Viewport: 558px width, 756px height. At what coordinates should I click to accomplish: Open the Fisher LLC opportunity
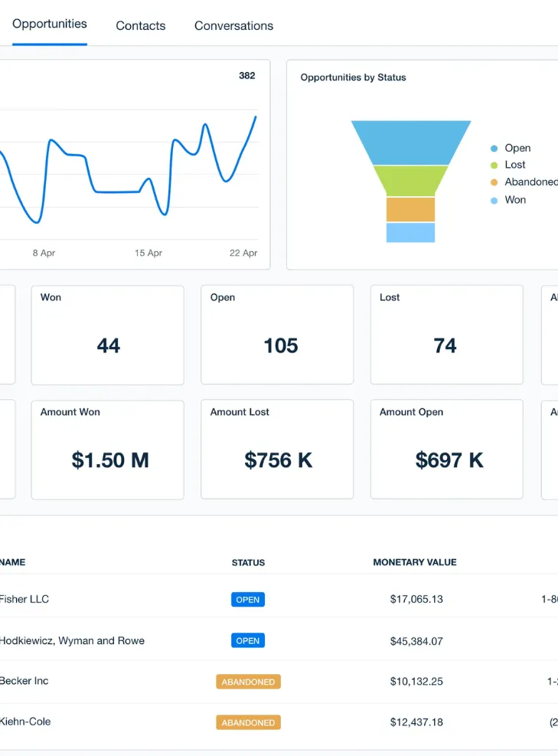[24, 599]
